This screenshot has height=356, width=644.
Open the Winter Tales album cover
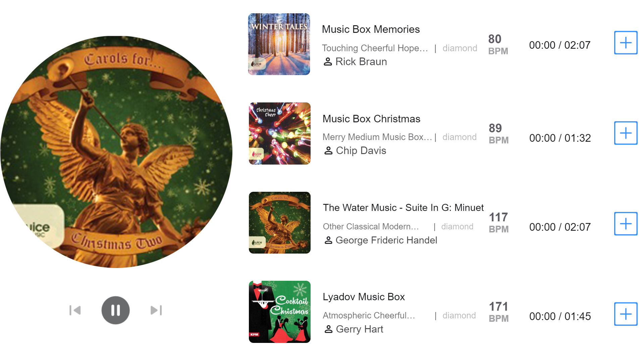point(279,44)
